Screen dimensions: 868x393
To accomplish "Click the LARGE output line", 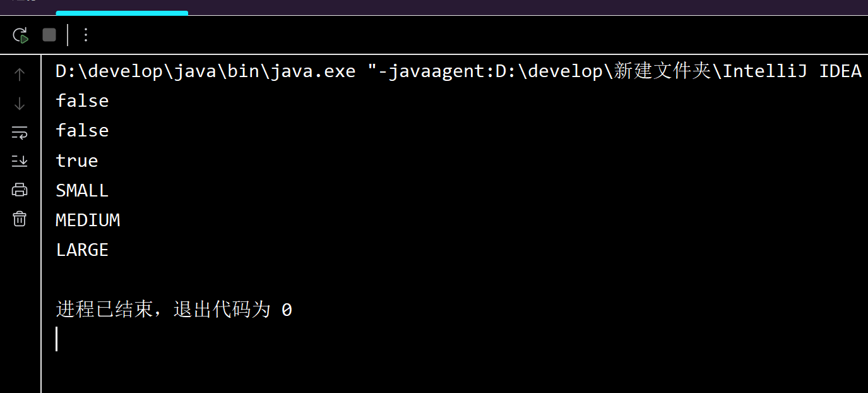I will 82,250.
